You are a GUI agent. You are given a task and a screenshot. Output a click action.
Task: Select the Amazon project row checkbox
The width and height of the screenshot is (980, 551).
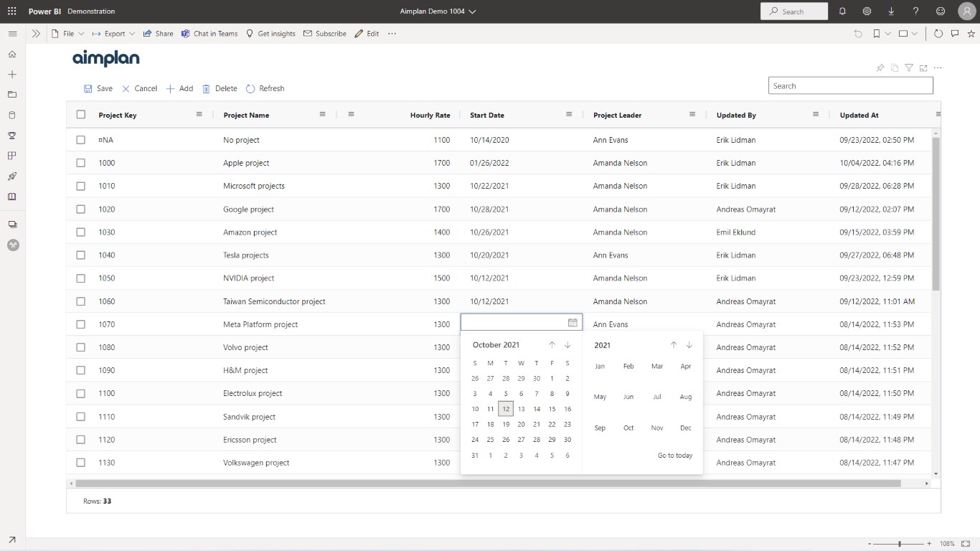click(81, 232)
